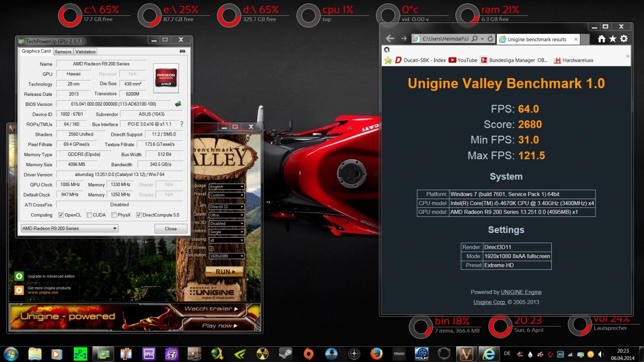Viewport: 644px width, 362px height.
Task: Toggle the CUDA checkbox in GPU-Z
Action: 89,215
